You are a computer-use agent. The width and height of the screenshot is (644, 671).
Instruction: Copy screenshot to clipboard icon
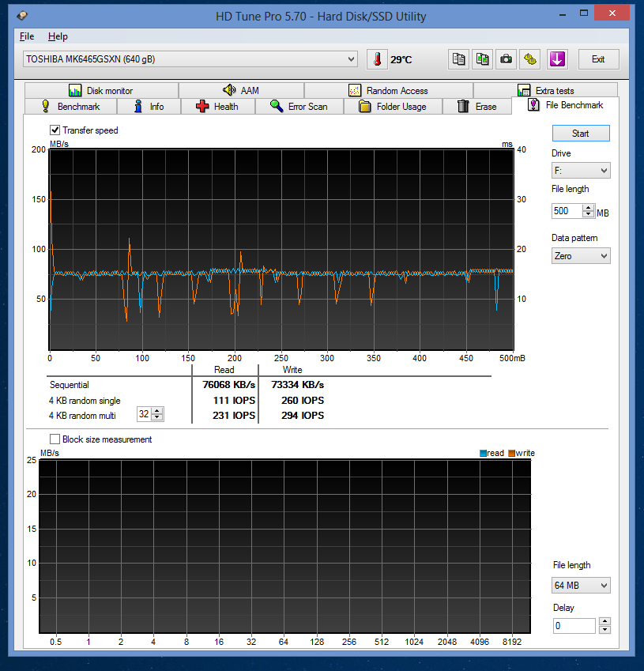pos(482,59)
